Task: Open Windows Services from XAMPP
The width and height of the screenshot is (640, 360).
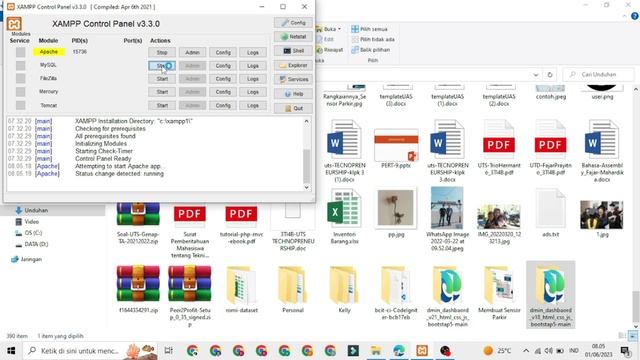Action: point(293,79)
